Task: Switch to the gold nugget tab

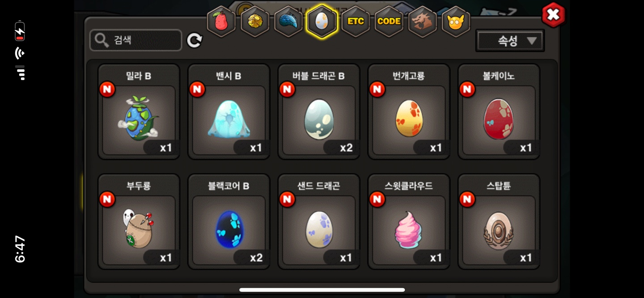Action: pyautogui.click(x=254, y=21)
